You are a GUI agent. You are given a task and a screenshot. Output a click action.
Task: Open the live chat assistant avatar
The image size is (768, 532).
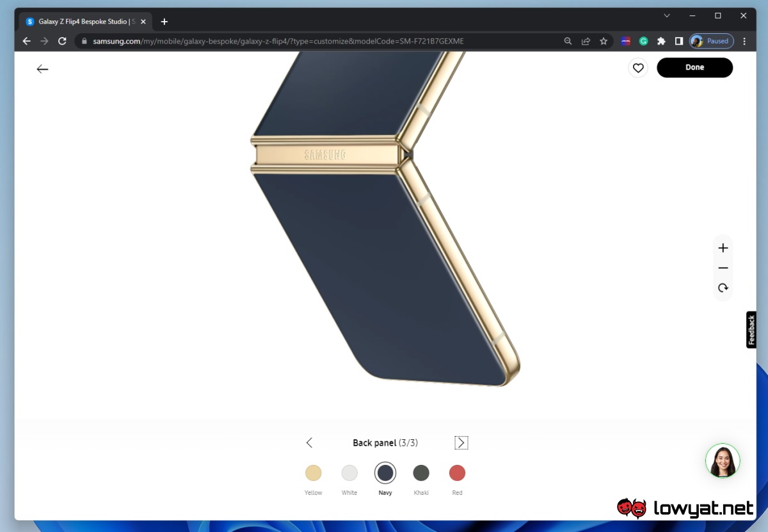723,460
